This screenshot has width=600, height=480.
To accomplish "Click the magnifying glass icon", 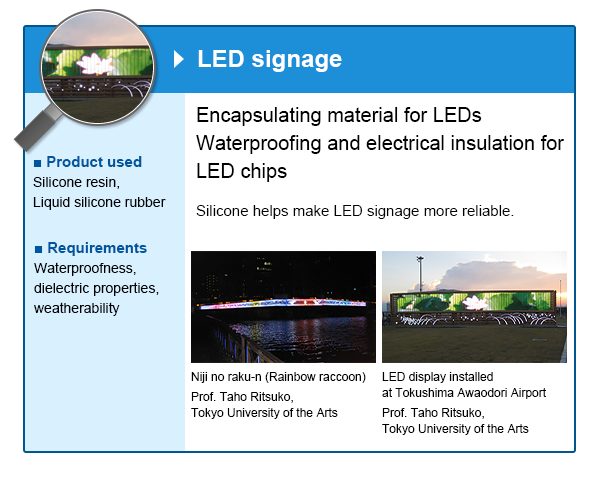I will (x=96, y=66).
